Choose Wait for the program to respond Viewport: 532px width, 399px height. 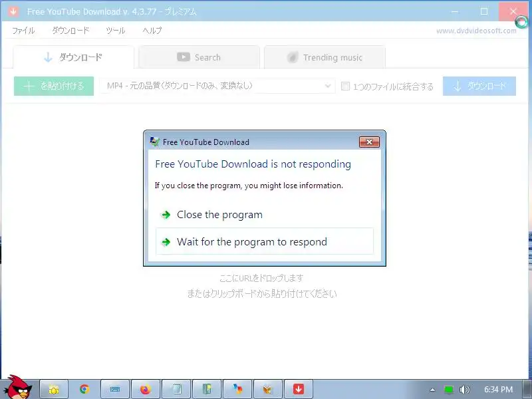click(x=264, y=241)
